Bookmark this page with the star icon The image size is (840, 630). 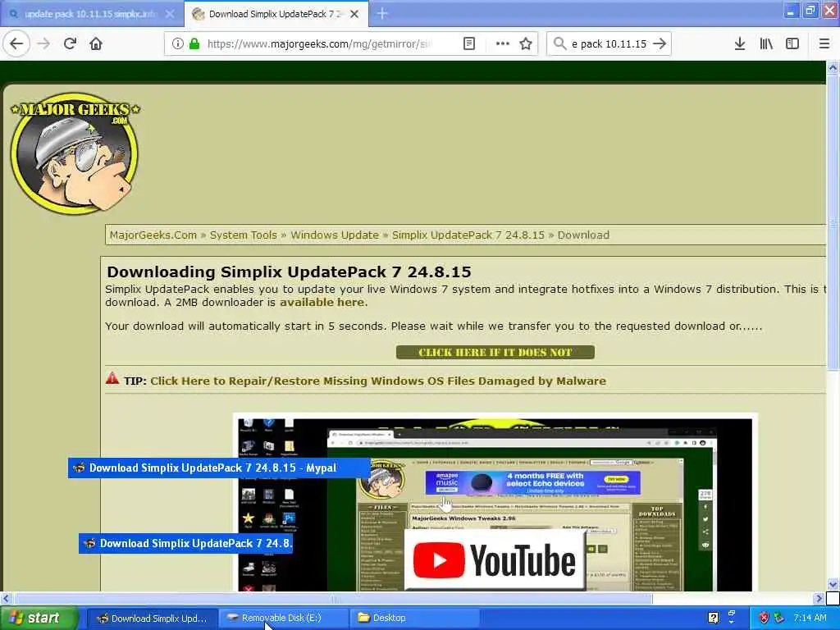point(526,44)
